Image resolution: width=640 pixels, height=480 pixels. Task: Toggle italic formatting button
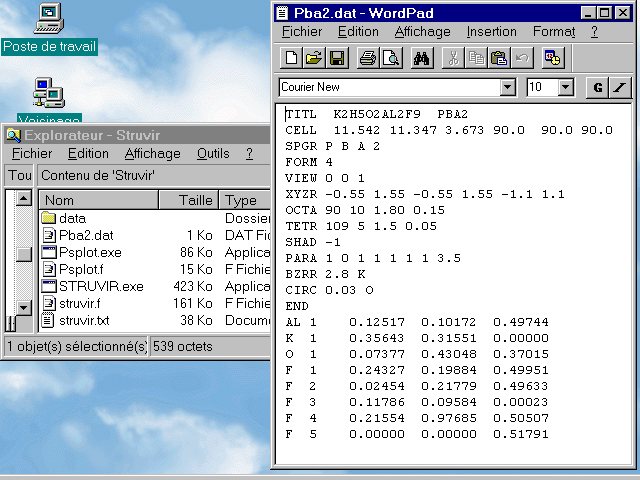click(620, 87)
